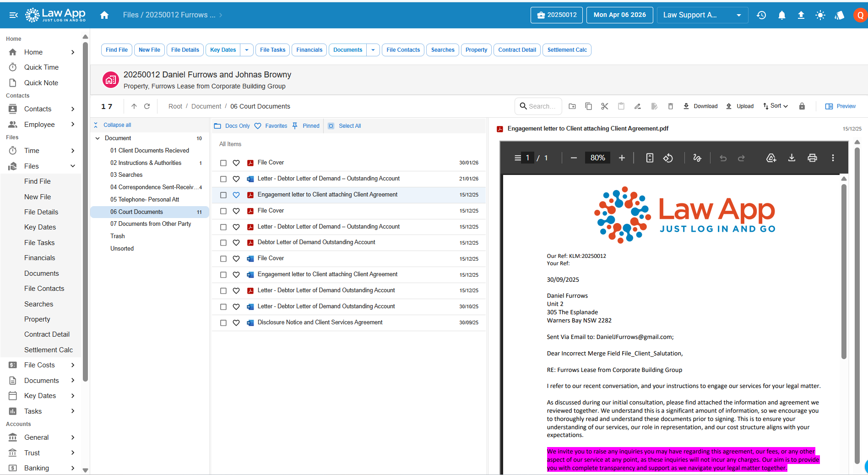The image size is (868, 475).
Task: Switch to the Financials tab
Action: point(309,50)
